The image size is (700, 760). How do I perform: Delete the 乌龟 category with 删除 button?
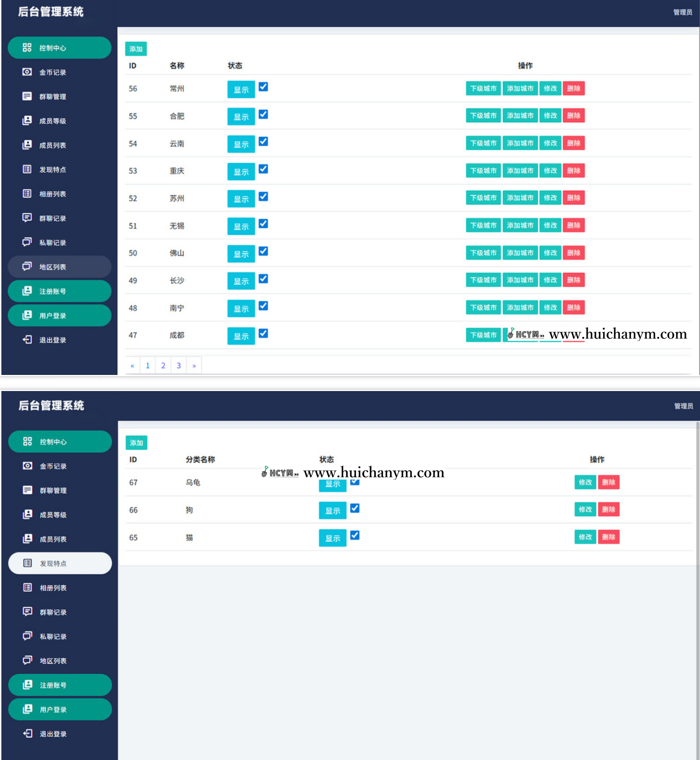coord(608,482)
